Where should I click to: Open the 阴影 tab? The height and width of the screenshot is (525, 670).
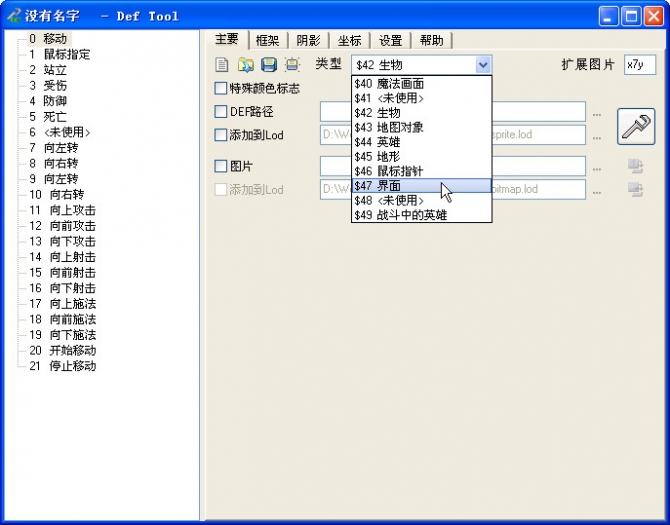pyautogui.click(x=309, y=40)
